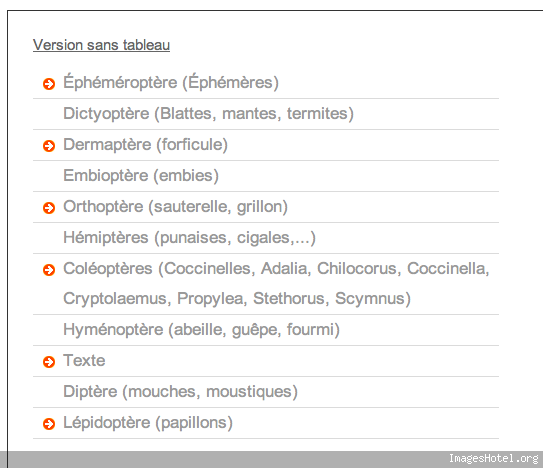Click the orange arrow beside Lépidoptère
This screenshot has width=543, height=468.
click(x=49, y=424)
